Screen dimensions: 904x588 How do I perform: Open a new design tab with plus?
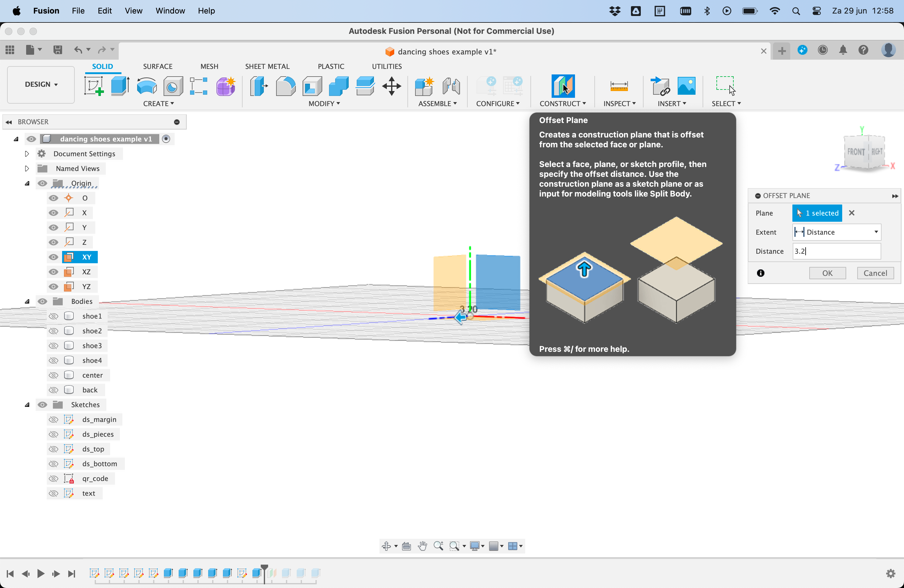(782, 50)
